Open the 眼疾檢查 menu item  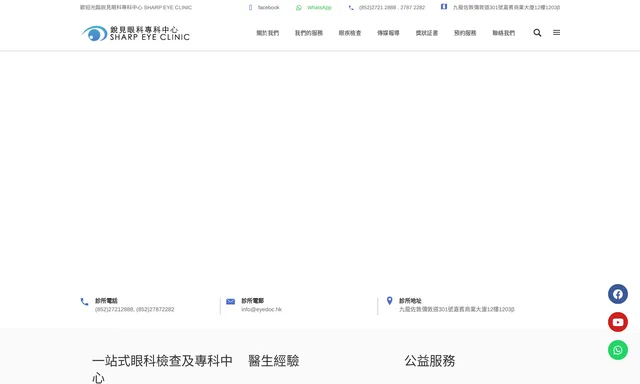pyautogui.click(x=350, y=33)
